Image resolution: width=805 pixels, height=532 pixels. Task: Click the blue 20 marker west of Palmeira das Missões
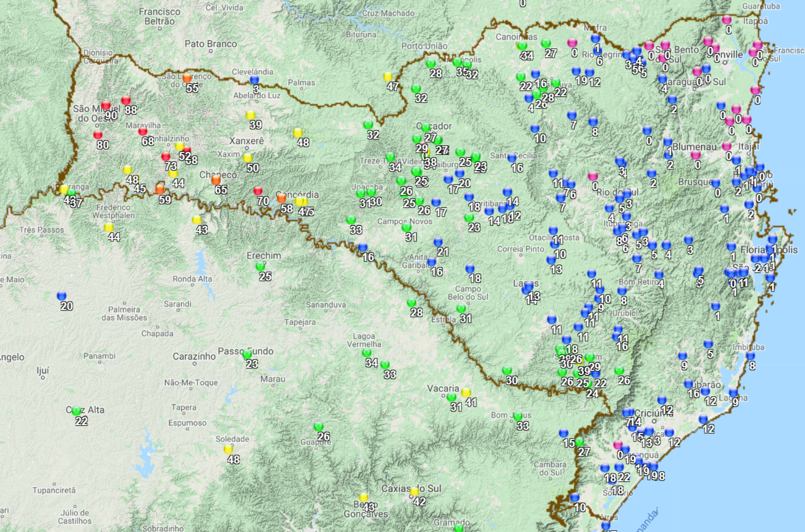(61, 296)
